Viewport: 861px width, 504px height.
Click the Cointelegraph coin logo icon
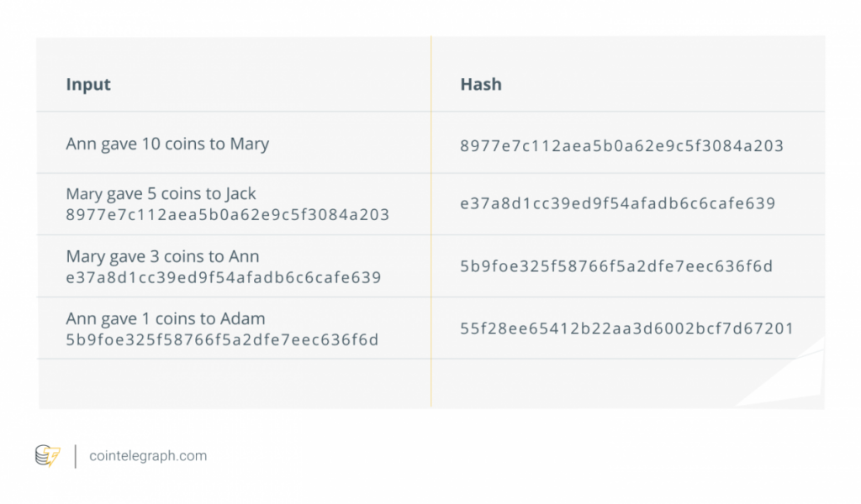tap(48, 456)
